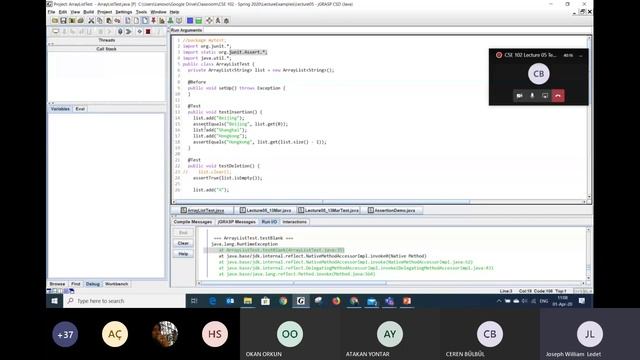
Task: Open the Interactions tab
Action: coord(295,222)
